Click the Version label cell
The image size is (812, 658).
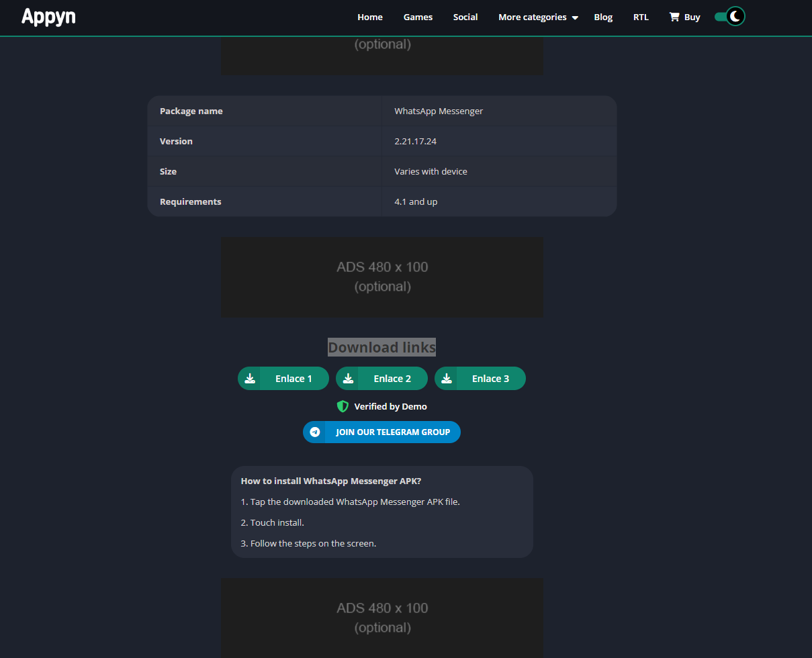click(x=265, y=141)
